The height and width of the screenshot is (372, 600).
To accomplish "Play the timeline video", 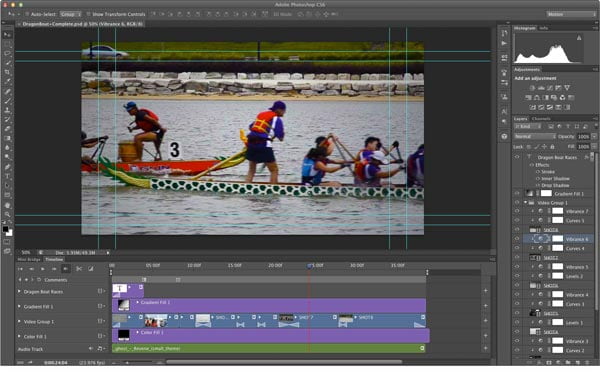I will (42, 269).
